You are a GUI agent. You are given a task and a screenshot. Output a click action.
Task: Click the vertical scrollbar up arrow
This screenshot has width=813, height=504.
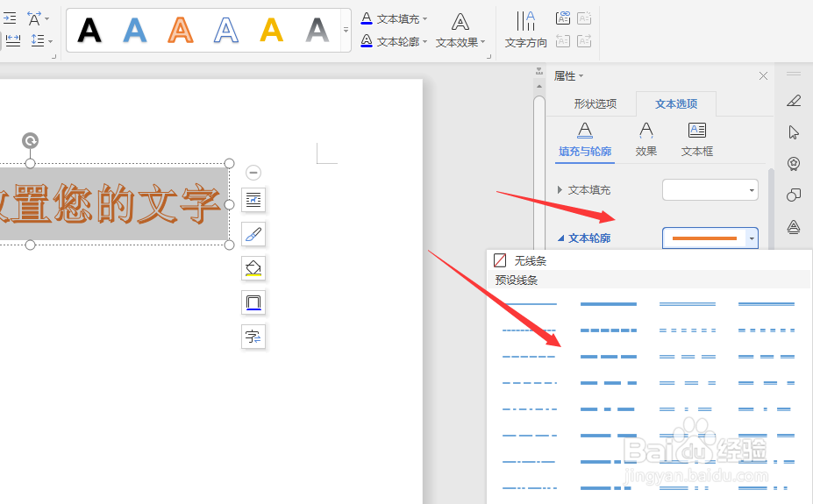[539, 87]
